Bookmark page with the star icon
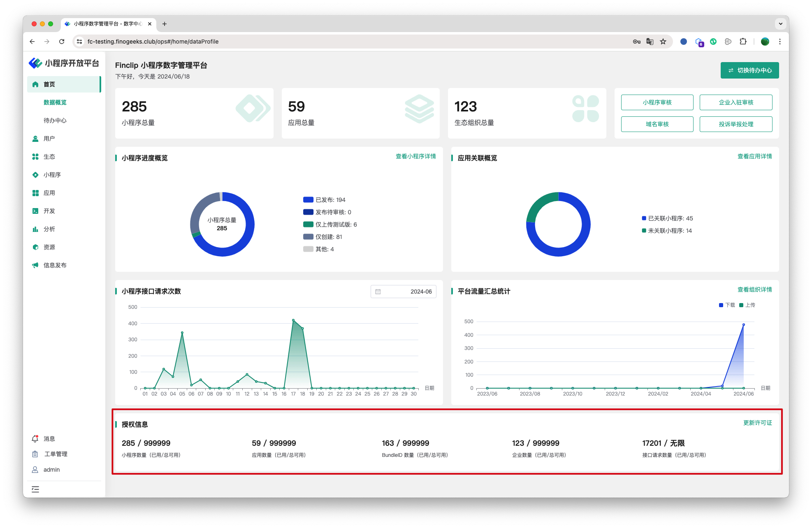 coord(663,42)
